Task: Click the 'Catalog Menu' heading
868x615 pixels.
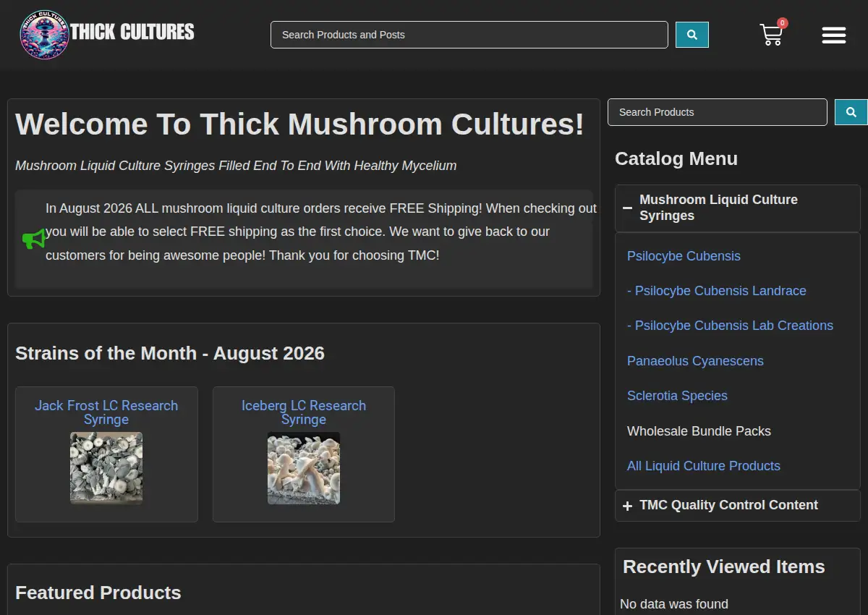Action: [676, 158]
